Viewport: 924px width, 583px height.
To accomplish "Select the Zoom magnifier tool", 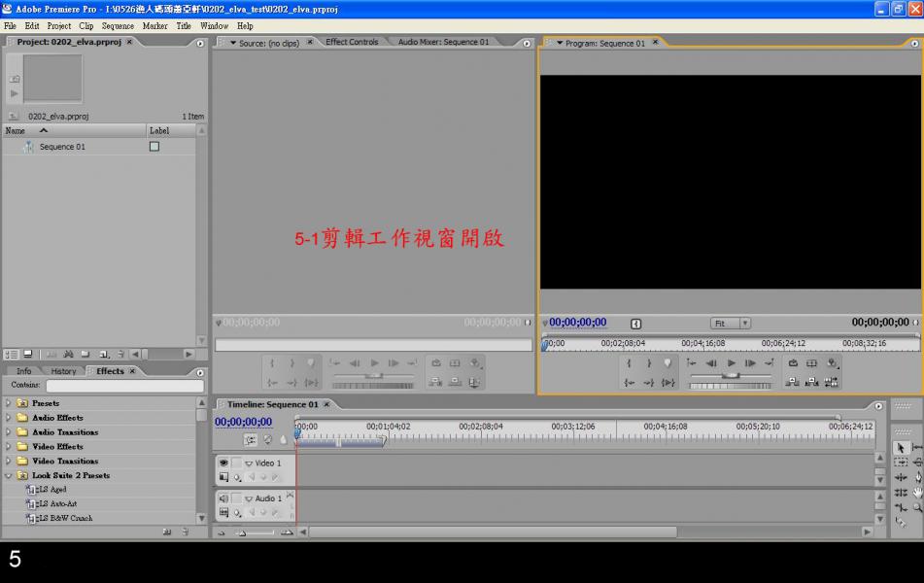I will [x=917, y=507].
